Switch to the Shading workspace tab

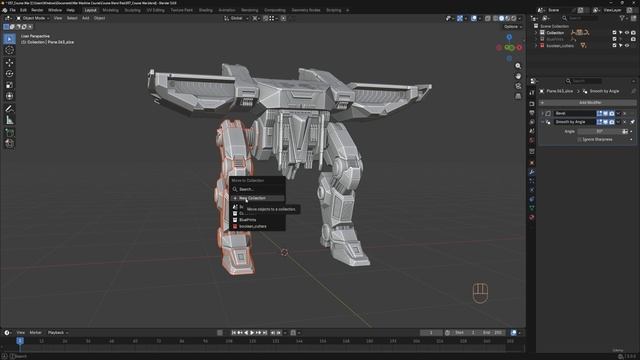[x=206, y=10]
